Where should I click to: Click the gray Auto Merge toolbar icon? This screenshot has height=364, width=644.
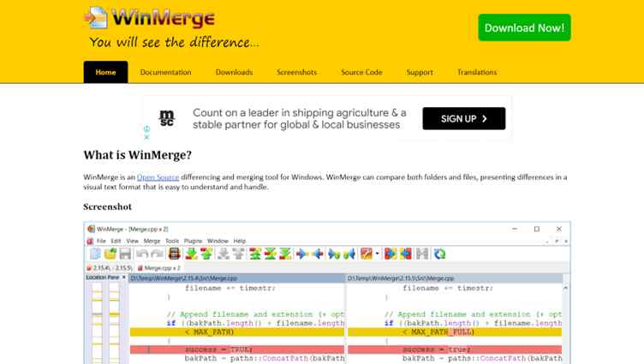[422, 254]
